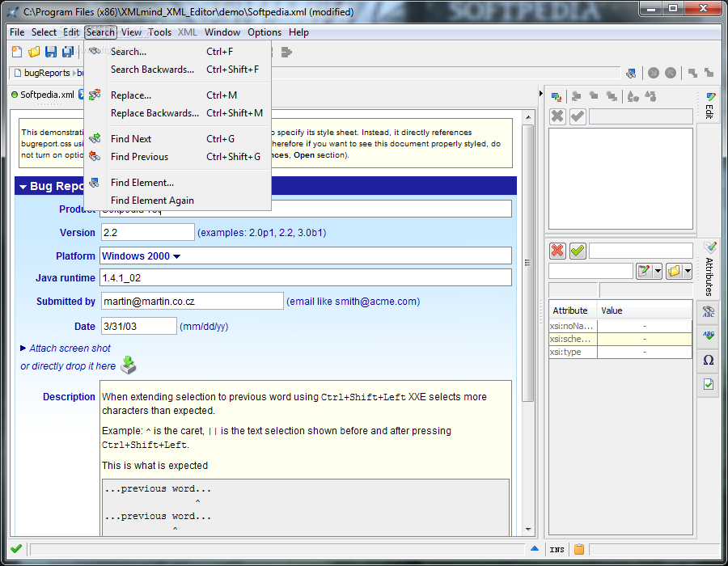Click into the Date field 3/31/03

[138, 326]
